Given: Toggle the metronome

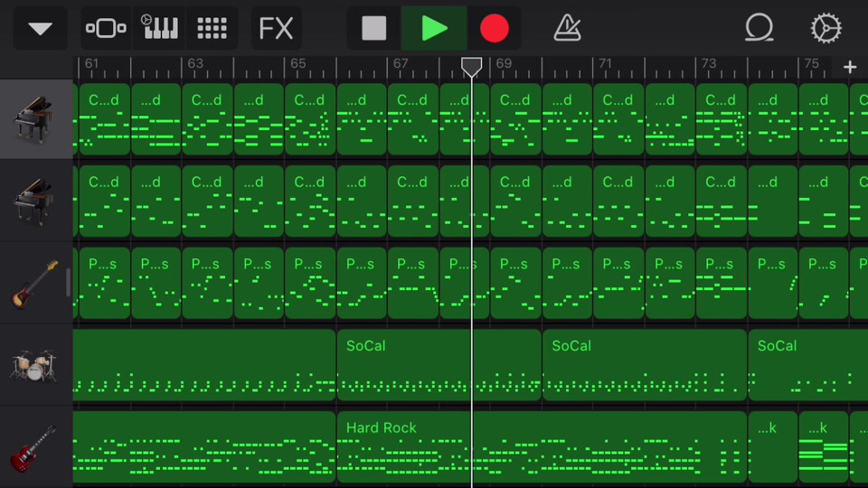Looking at the screenshot, I should click(x=568, y=28).
